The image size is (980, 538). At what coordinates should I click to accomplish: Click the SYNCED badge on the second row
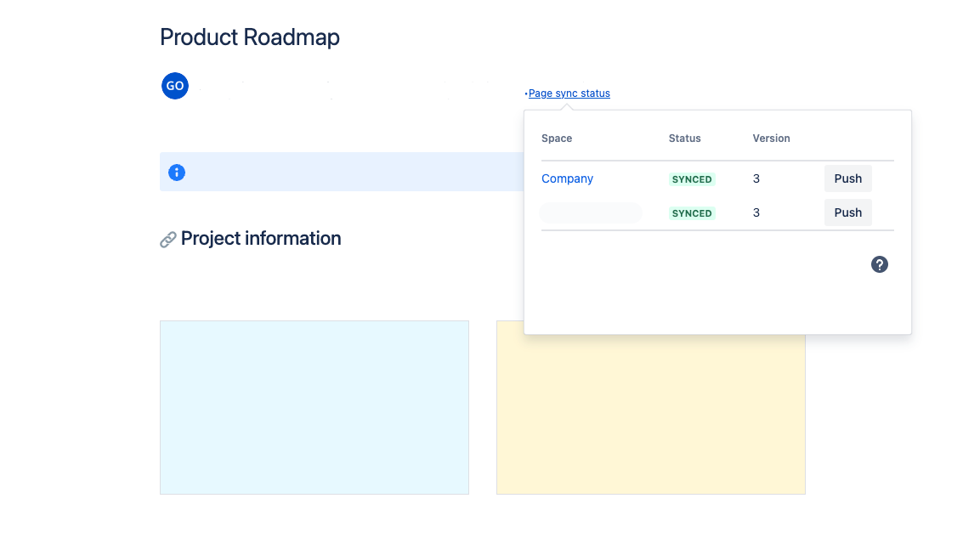tap(691, 213)
